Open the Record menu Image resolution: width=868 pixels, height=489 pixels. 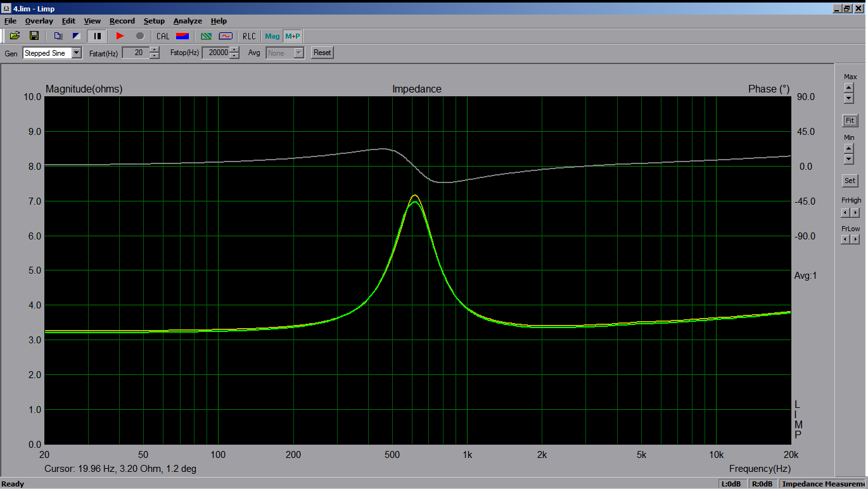(122, 21)
